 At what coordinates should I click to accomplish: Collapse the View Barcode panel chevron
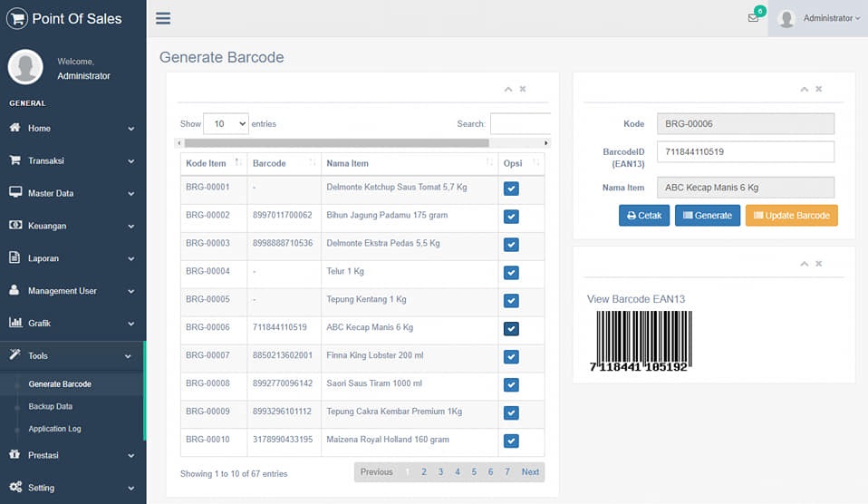805,264
